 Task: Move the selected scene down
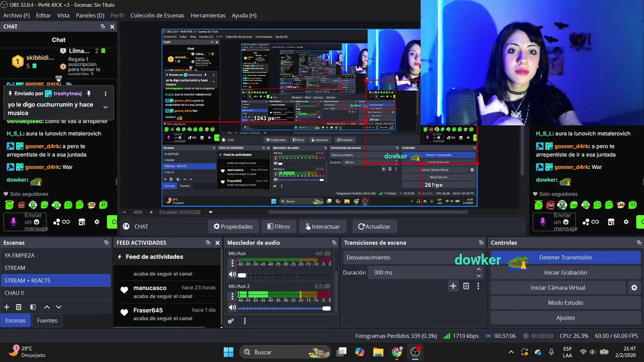[59, 307]
